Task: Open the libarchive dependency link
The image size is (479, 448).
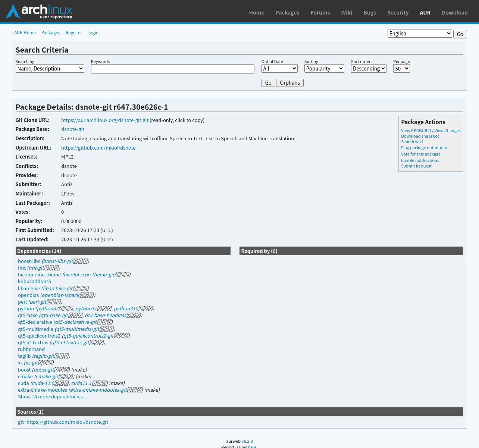Action: [x=29, y=288]
